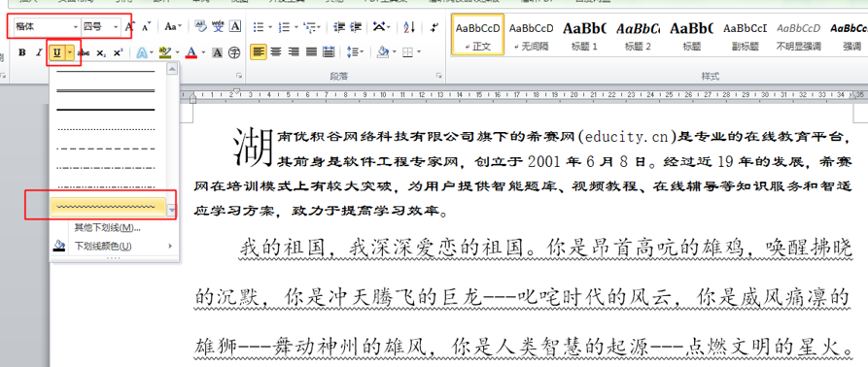The width and height of the screenshot is (868, 367).
Task: Toggle Italic formatting
Action: click(39, 52)
